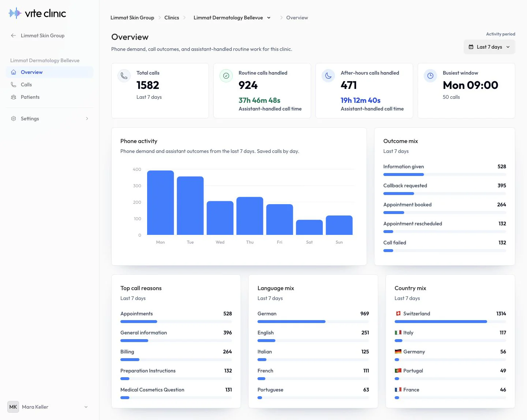
Task: Click the Patients people icon in sidebar
Action: point(14,97)
